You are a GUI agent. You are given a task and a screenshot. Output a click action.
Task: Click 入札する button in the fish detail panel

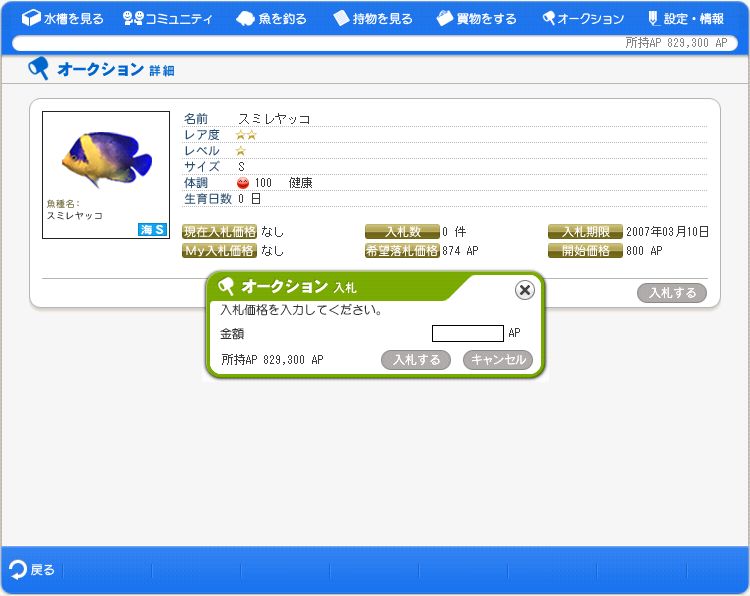click(671, 293)
